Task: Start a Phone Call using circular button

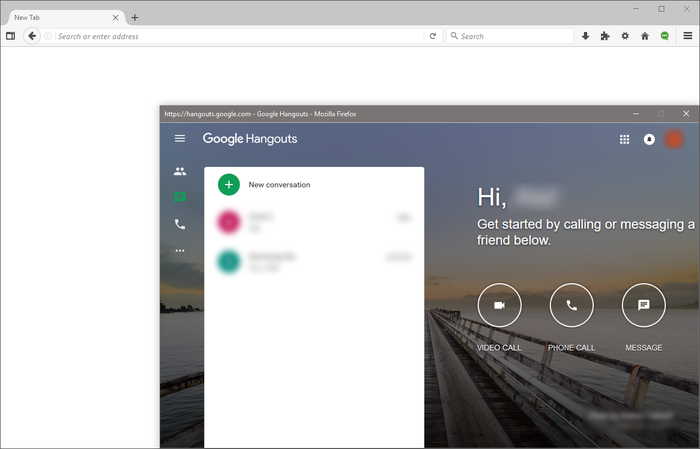Action: coord(571,305)
